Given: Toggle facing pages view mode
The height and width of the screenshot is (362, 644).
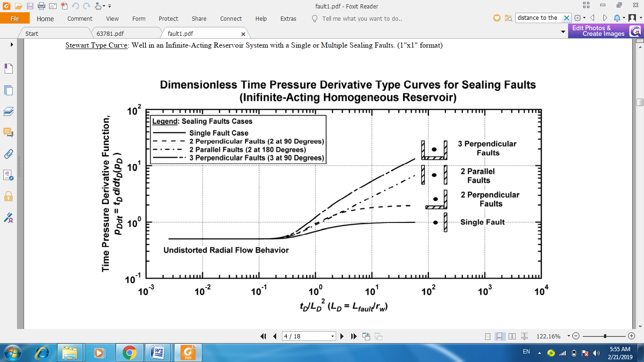Looking at the screenshot, I should pyautogui.click(x=512, y=336).
